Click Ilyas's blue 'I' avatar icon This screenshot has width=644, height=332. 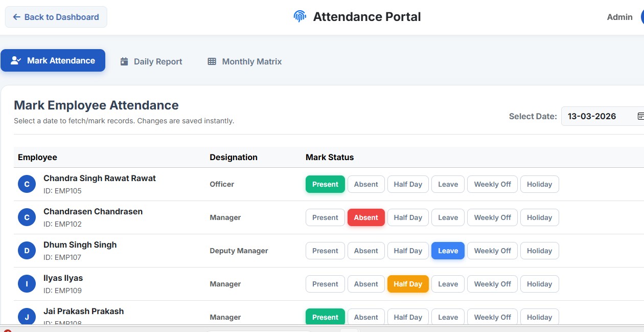27,283
